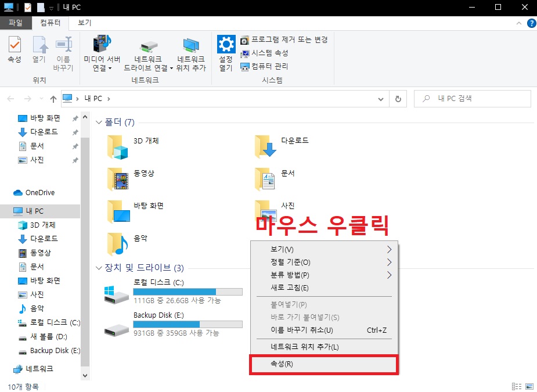Select pinned 문서 in quick access
This screenshot has height=392, width=537.
click(x=31, y=146)
